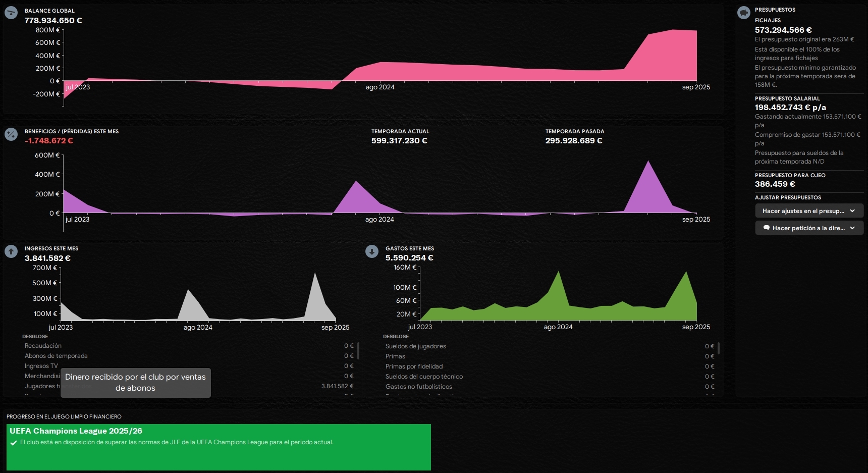This screenshot has width=868, height=473.
Task: Click Gastos este mes value 5.590.254 €
Action: coord(409,258)
